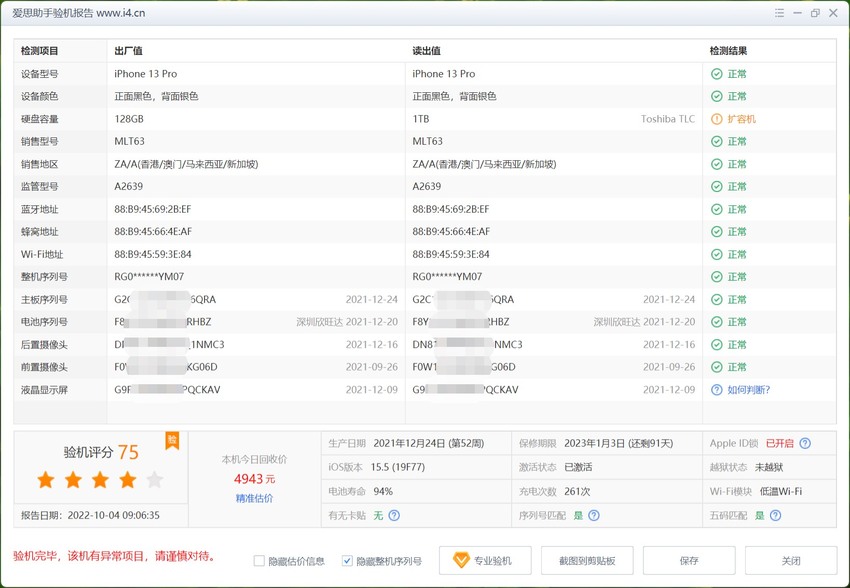Click the green check icon for 设备型号 row
The width and height of the screenshot is (850, 588).
[x=717, y=74]
